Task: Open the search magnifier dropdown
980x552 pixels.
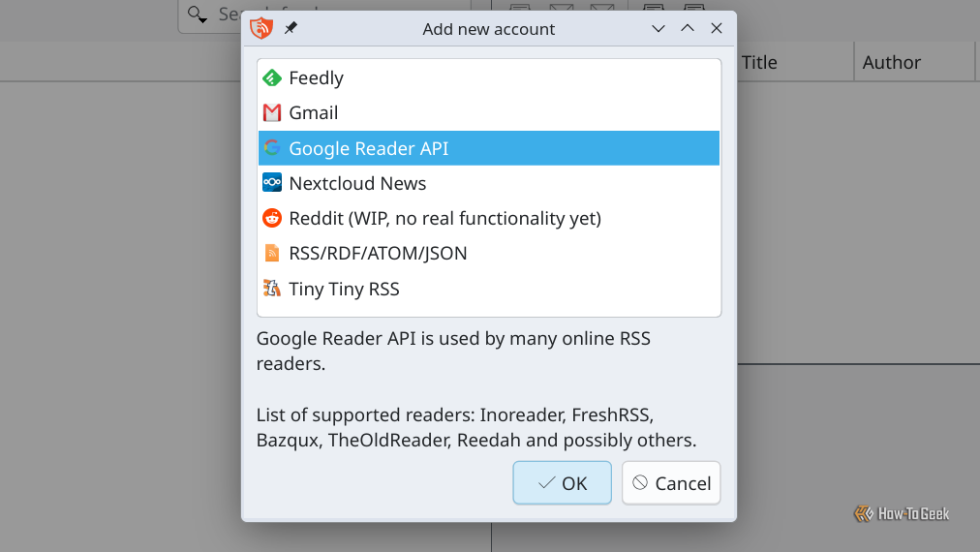Action: [x=198, y=15]
